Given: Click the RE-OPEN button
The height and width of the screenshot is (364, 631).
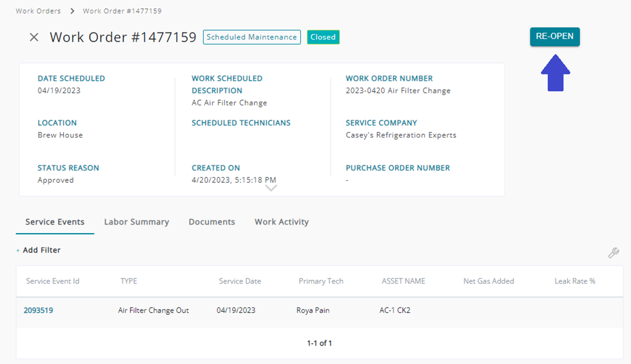Looking at the screenshot, I should coord(554,36).
